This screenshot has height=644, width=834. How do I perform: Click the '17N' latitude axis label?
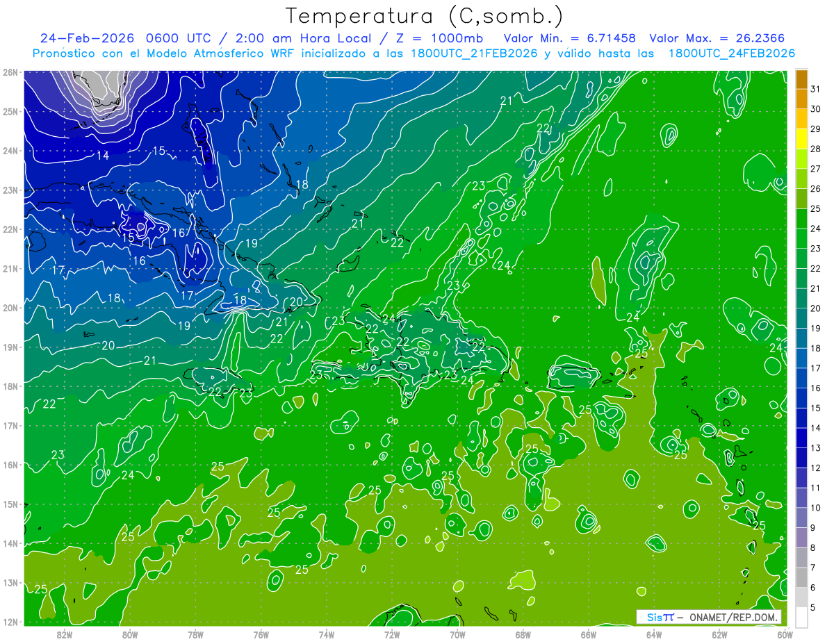[10, 425]
